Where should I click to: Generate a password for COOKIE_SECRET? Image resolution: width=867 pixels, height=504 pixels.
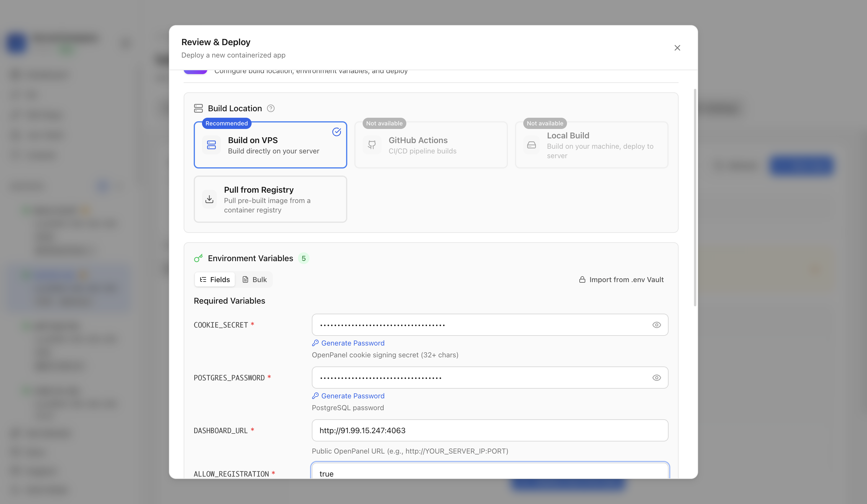click(348, 343)
